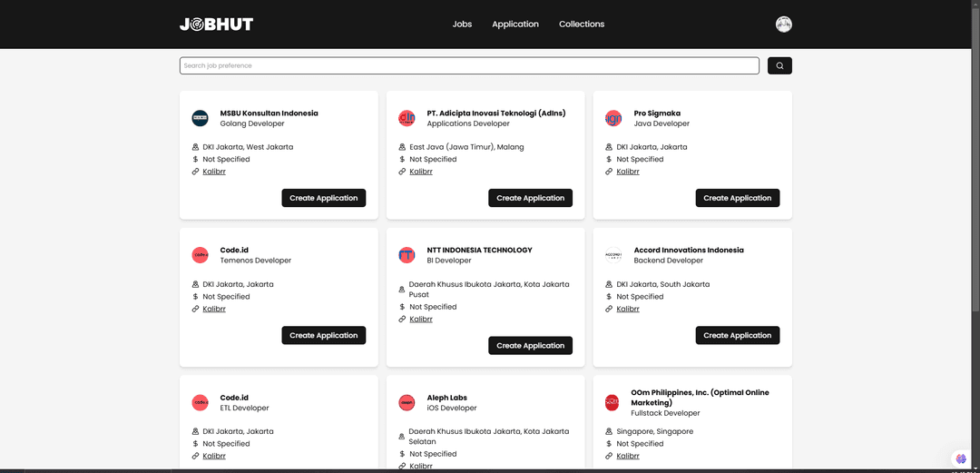Click the iOS Developer job title
The width and height of the screenshot is (980, 473).
[x=452, y=408]
